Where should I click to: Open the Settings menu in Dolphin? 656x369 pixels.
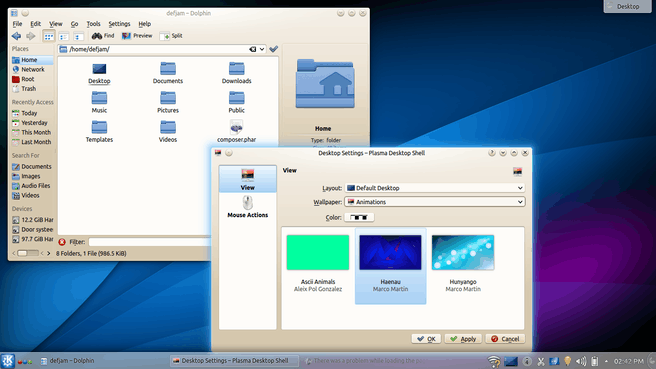click(x=119, y=24)
